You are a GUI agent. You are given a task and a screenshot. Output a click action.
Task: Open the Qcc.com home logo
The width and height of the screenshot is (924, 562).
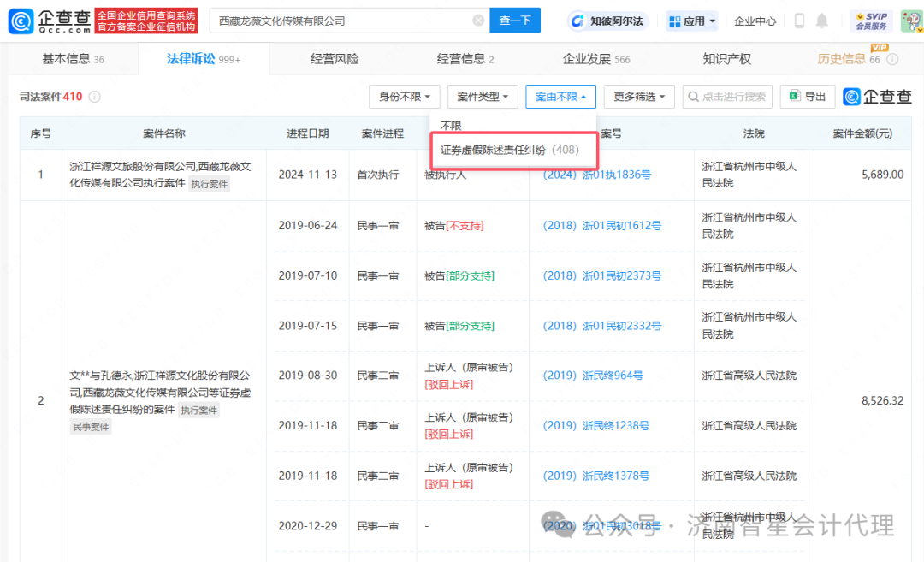point(50,21)
